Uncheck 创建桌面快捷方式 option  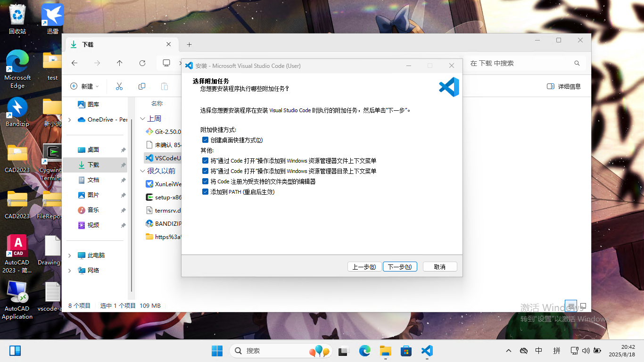pos(206,140)
